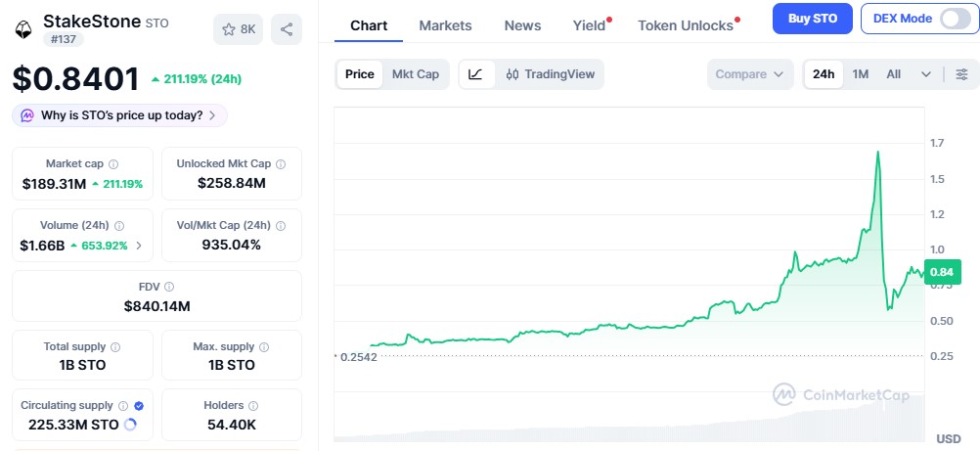Click the AI icon beside price question
The width and height of the screenshot is (980, 451).
tap(26, 115)
